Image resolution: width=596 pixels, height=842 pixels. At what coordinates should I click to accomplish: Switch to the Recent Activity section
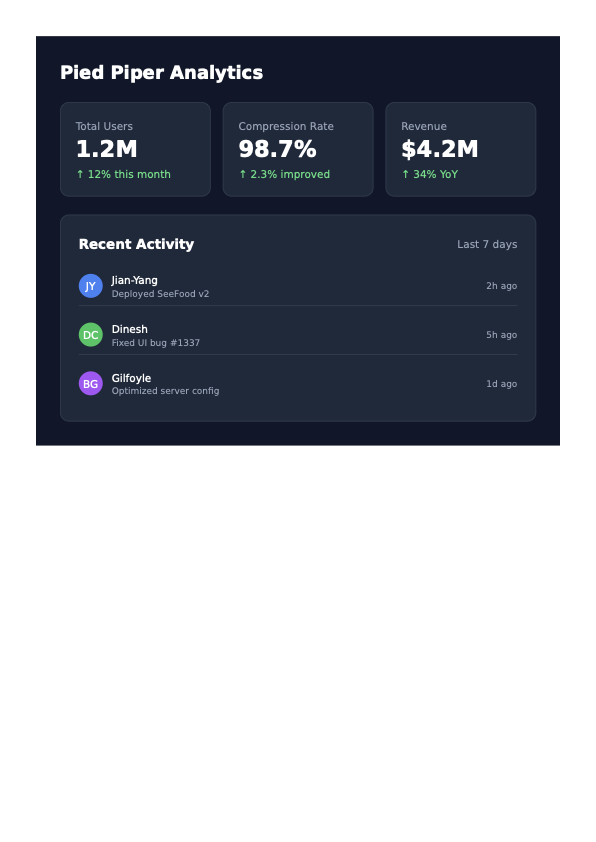136,244
